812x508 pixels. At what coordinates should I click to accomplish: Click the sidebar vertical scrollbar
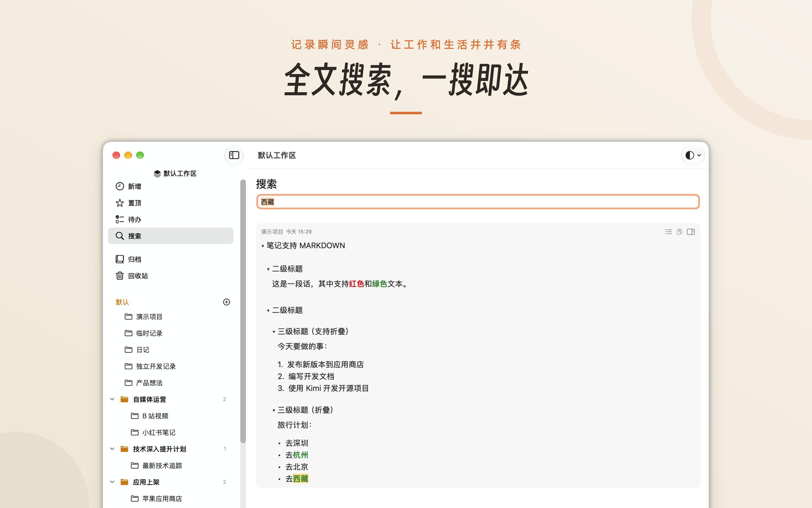click(x=243, y=311)
